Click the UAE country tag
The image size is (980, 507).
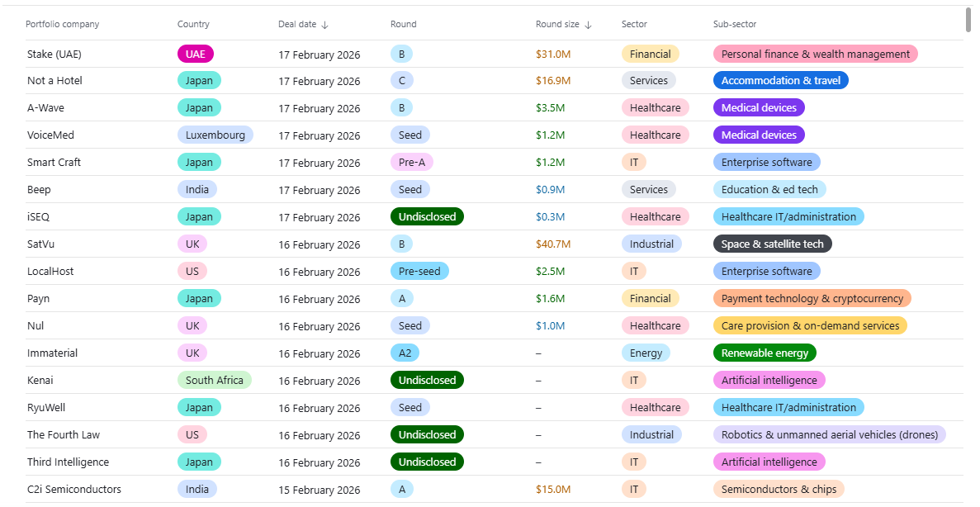tap(196, 54)
